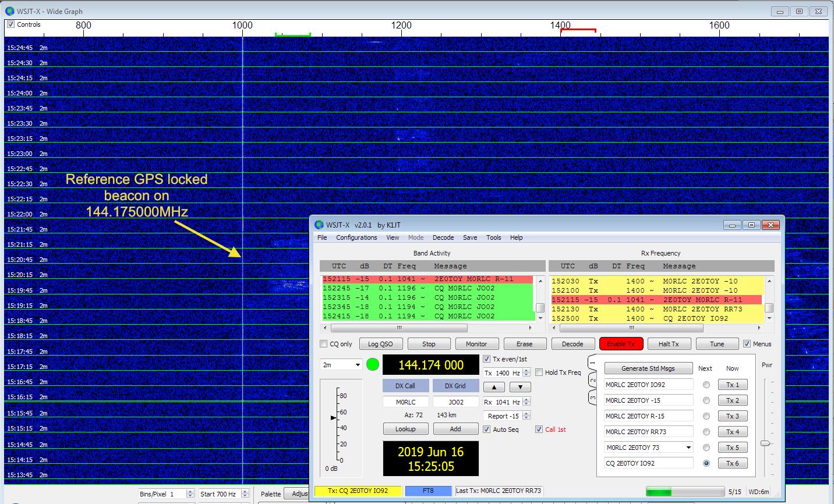
Task: Open the Tools menu
Action: 494,237
